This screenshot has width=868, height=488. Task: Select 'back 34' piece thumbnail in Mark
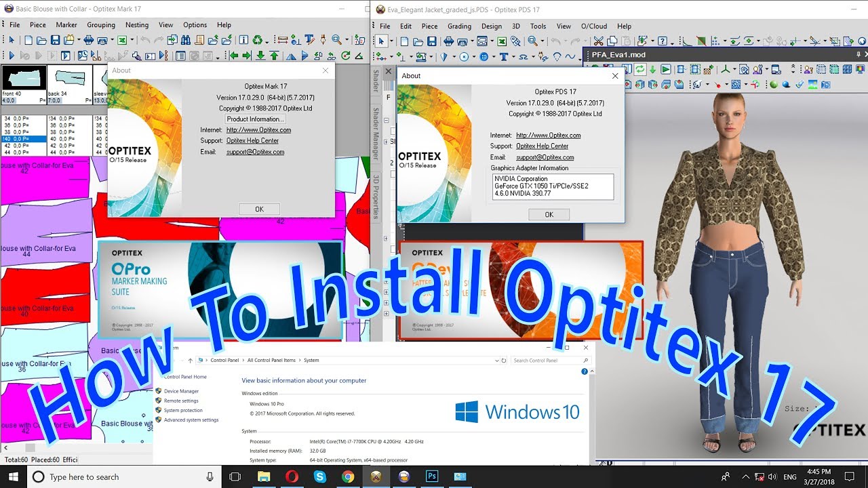point(70,84)
